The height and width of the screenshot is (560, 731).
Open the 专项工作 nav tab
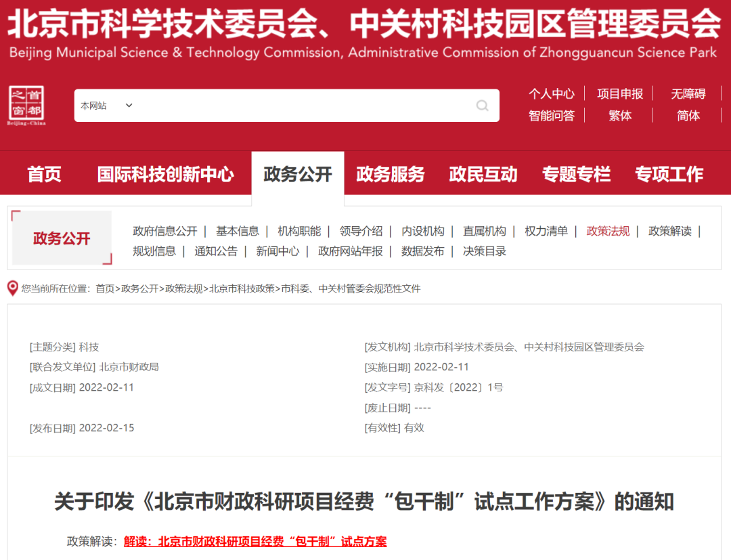coord(669,174)
